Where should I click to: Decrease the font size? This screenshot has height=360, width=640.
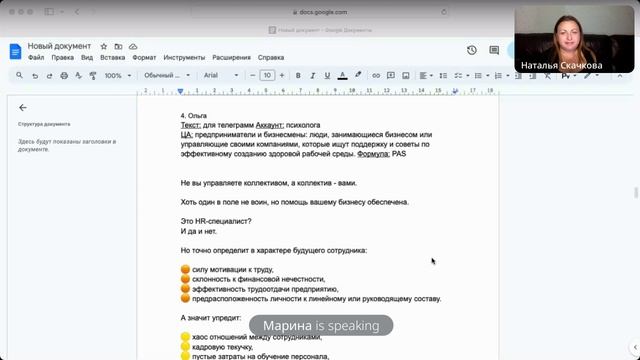(252, 76)
